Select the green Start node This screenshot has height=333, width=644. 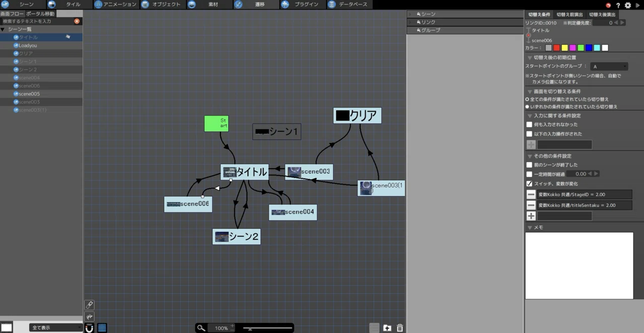[216, 123]
